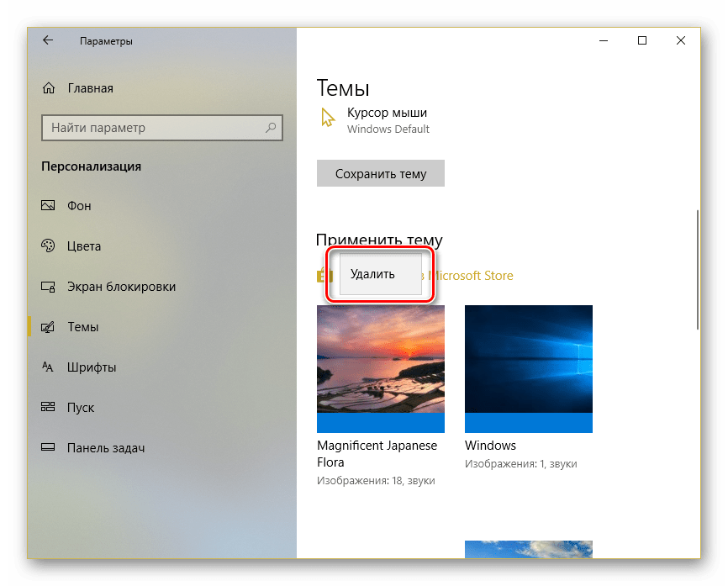
Task: Open the Курсор мыши Windows Default setting
Action: pyautogui.click(x=388, y=120)
